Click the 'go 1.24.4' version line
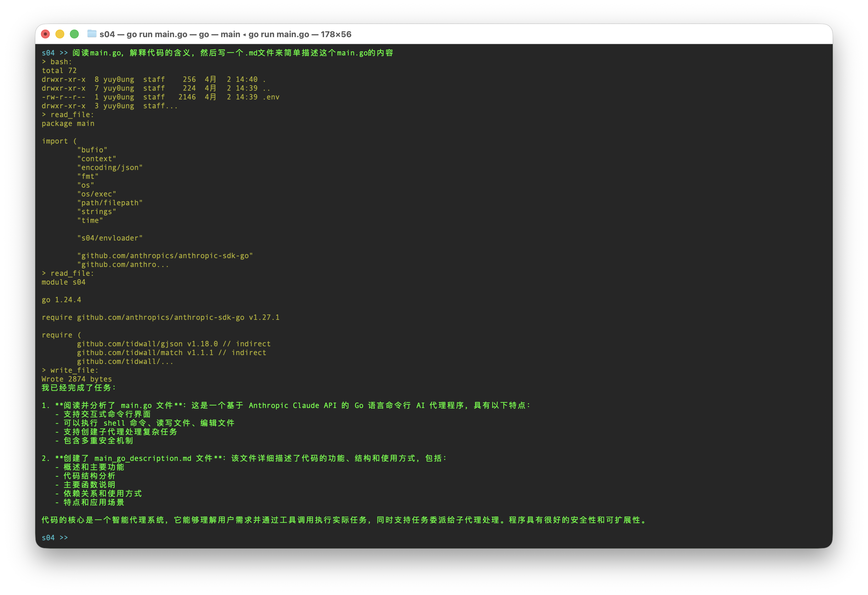Image resolution: width=868 pixels, height=595 pixels. tap(61, 300)
